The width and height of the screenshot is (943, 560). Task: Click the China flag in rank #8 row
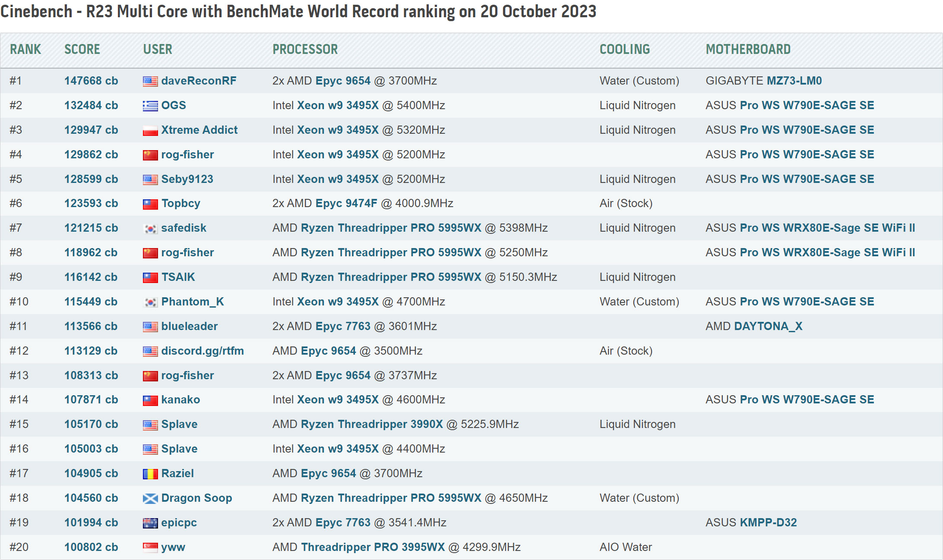pyautogui.click(x=150, y=253)
